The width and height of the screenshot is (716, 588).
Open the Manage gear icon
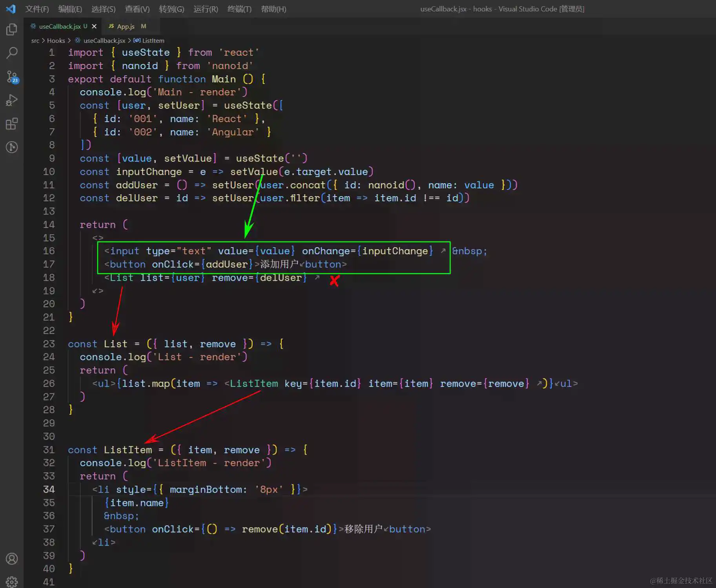[12, 582]
